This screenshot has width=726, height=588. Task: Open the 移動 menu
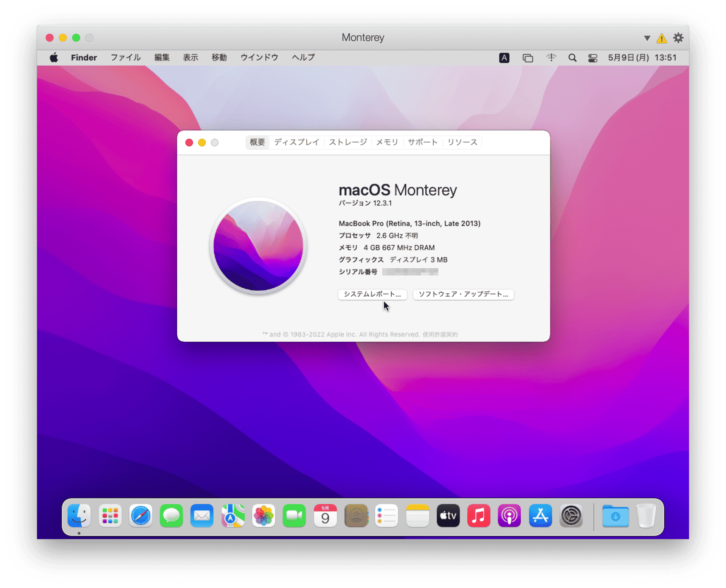[219, 57]
